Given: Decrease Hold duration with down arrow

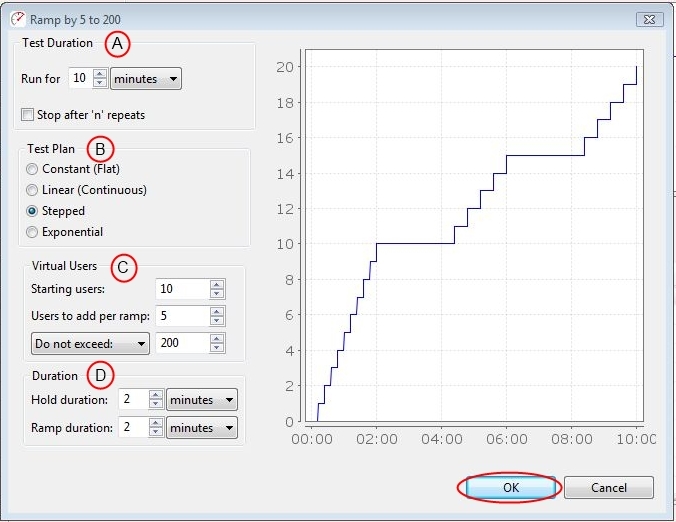Looking at the screenshot, I should [x=156, y=404].
